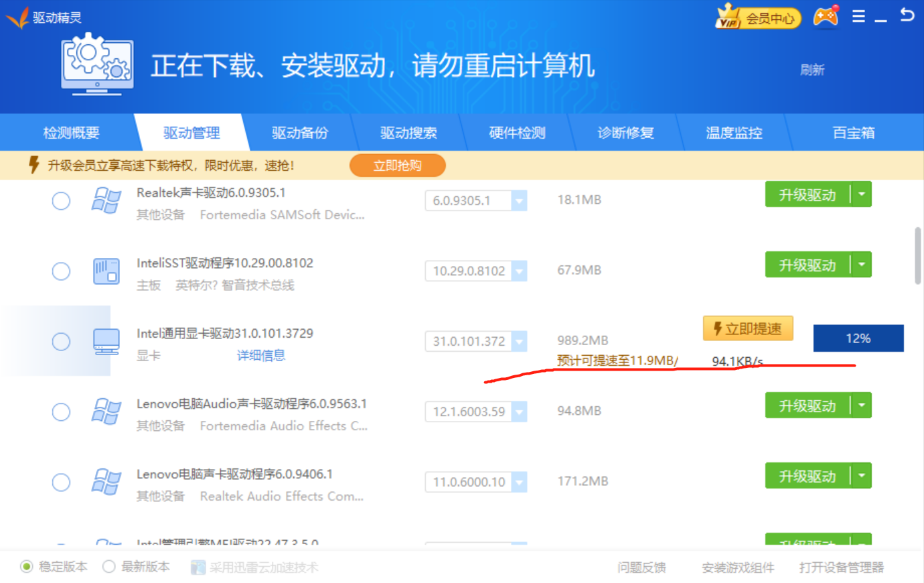Screen dimensions: 924x583
Task: Click the game controller icon
Action: coord(826,16)
